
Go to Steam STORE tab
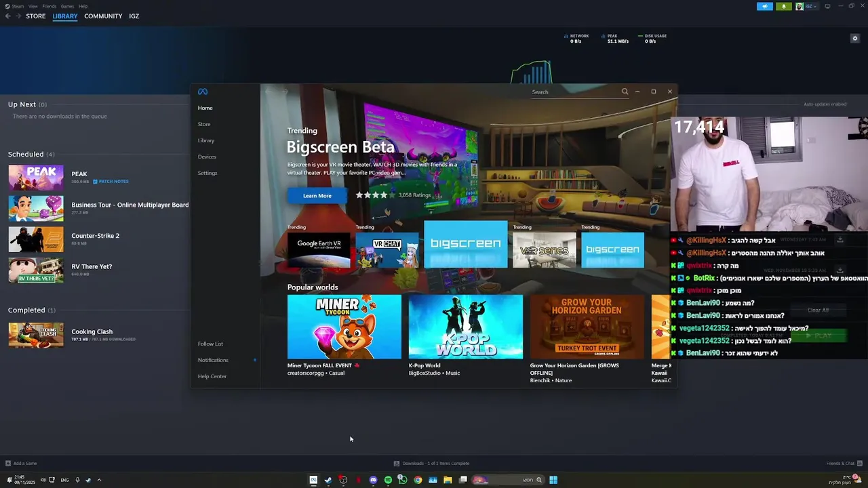[x=36, y=16]
